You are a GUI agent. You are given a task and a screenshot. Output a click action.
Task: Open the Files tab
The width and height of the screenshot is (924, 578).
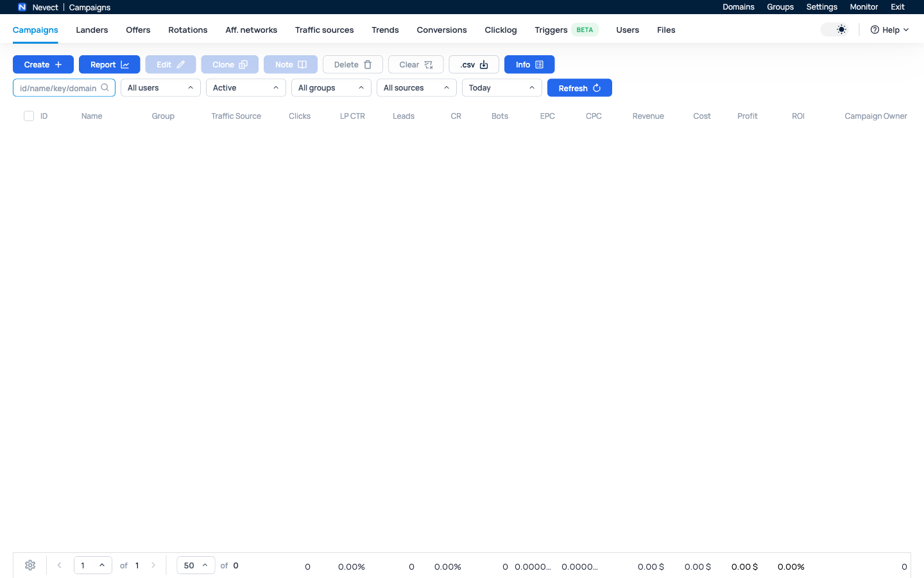coord(666,30)
